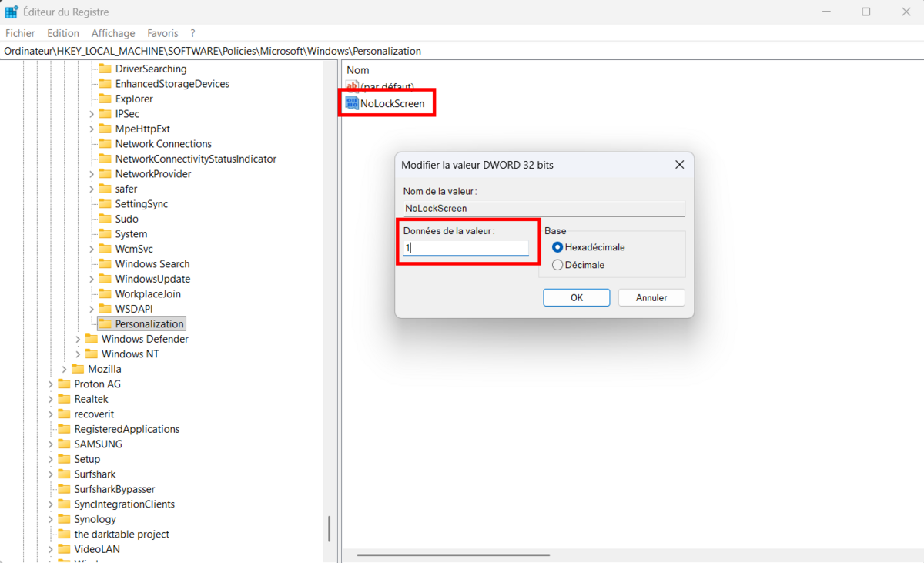
Task: Select the Network Connections folder icon
Action: point(105,144)
